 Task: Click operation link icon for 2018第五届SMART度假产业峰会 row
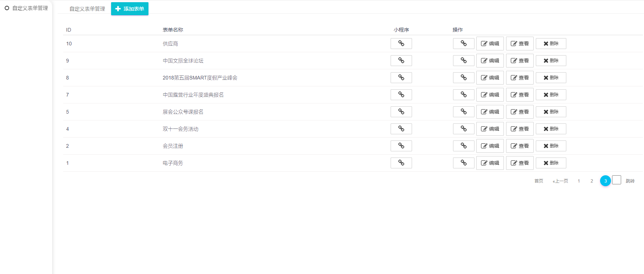464,78
